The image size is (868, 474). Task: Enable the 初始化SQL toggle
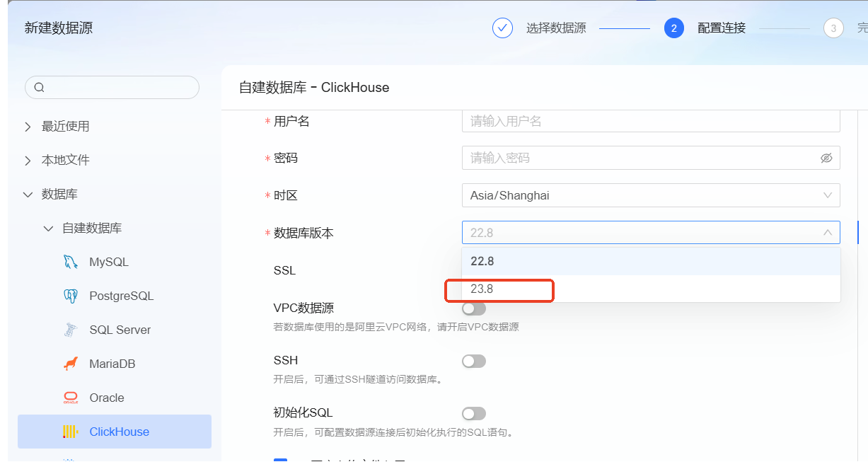click(473, 414)
